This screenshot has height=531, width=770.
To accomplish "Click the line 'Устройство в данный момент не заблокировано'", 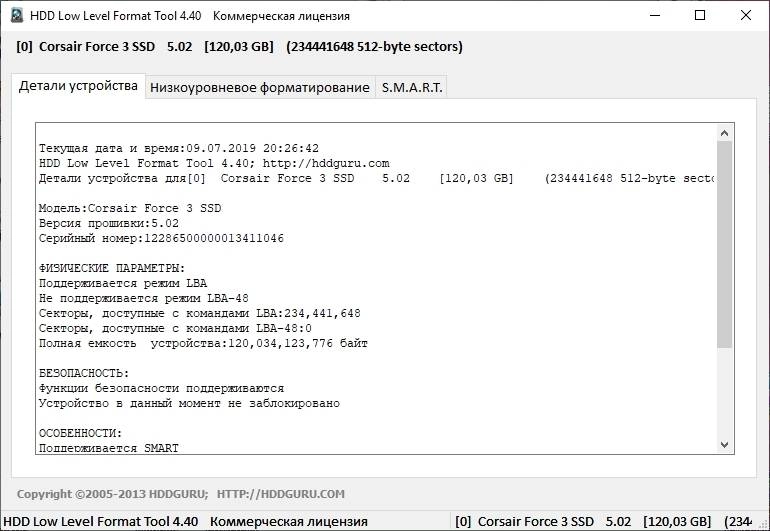I will click(x=189, y=403).
